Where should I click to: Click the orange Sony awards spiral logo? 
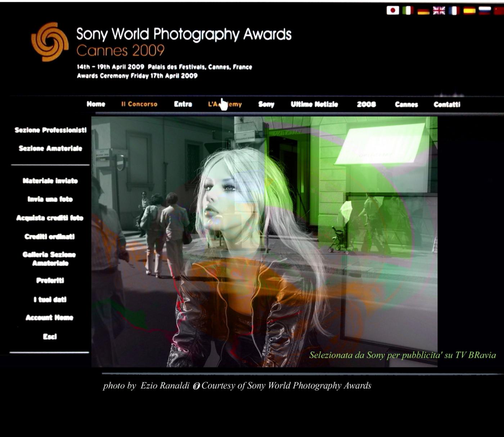pos(50,41)
